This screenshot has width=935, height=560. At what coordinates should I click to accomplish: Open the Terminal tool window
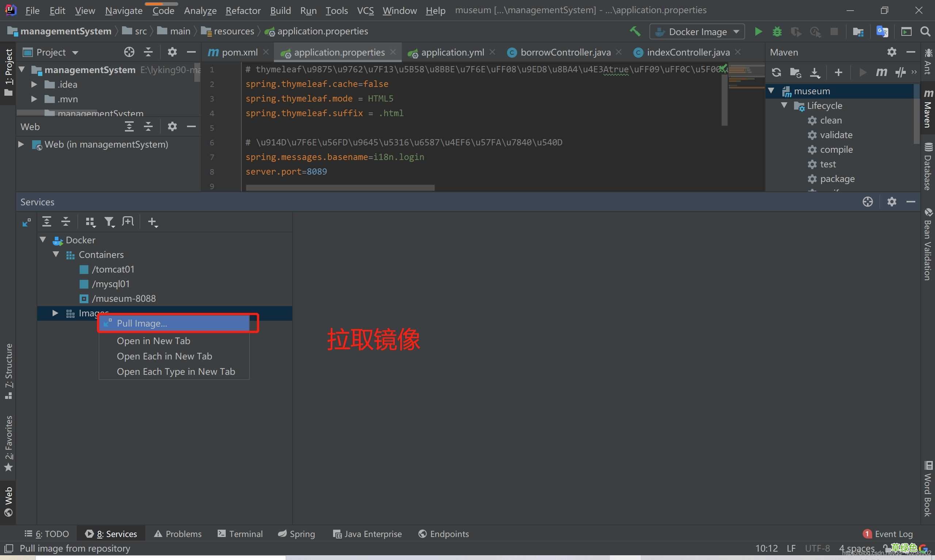pos(240,534)
